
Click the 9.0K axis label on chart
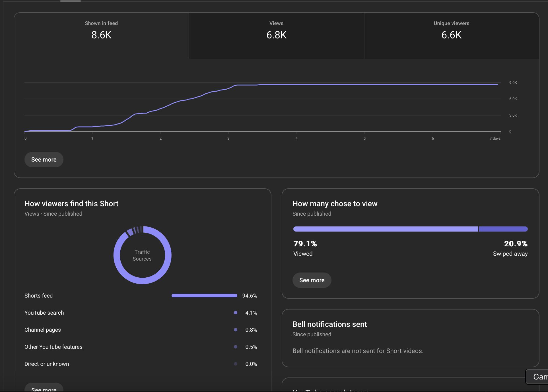tap(513, 83)
